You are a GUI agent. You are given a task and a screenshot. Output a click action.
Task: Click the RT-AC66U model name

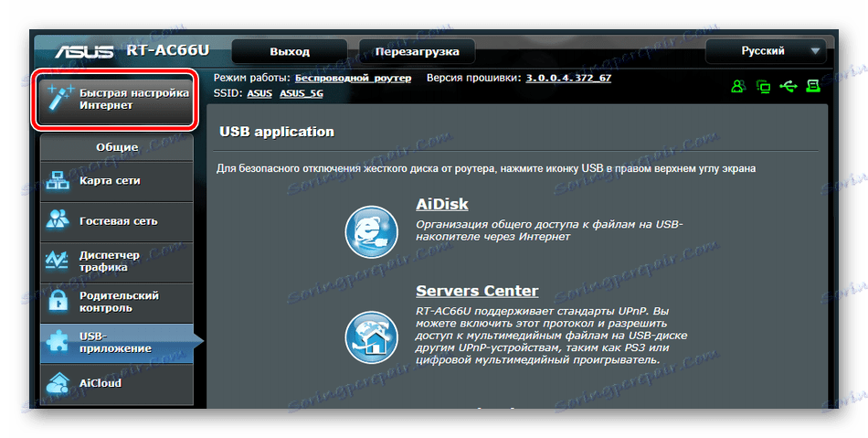point(168,50)
